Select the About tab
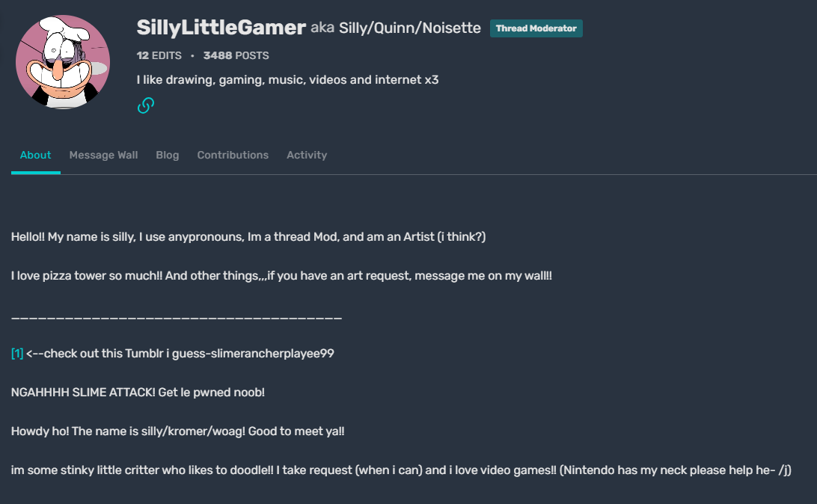 click(35, 155)
